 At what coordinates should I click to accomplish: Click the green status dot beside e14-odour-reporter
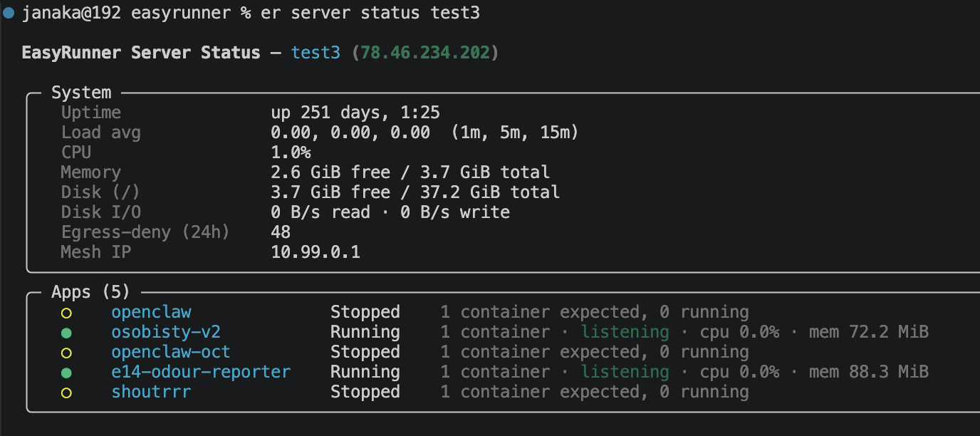point(66,373)
